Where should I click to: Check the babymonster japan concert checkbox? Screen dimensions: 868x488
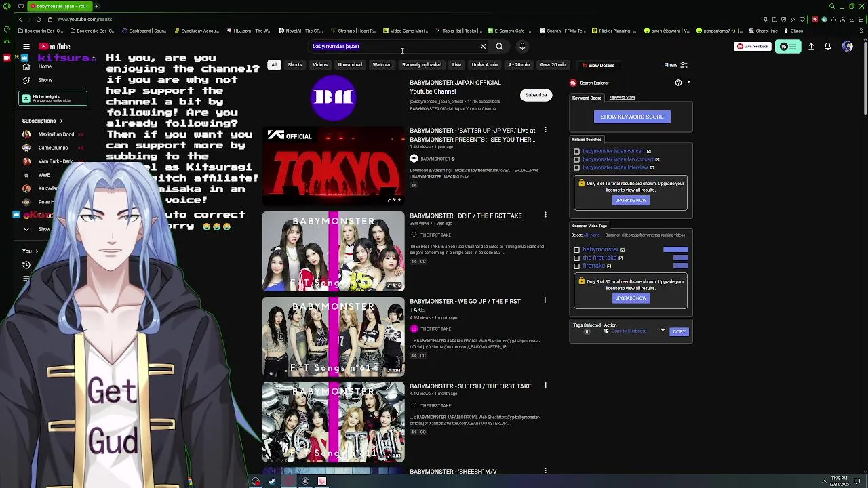[x=577, y=152]
